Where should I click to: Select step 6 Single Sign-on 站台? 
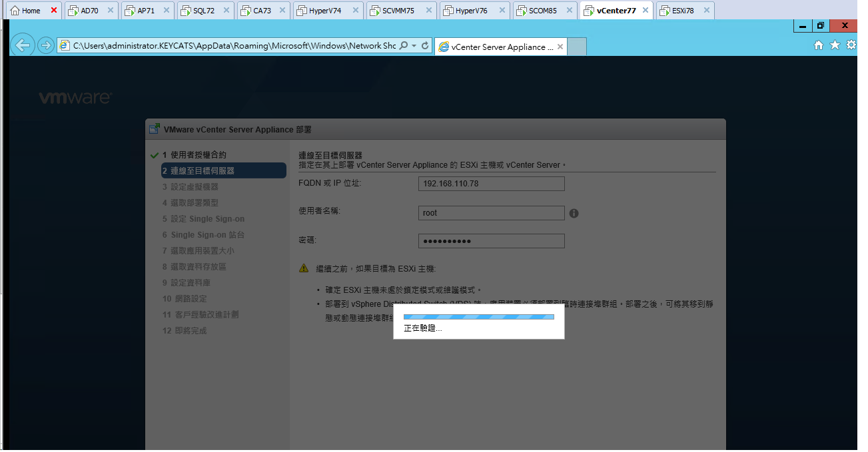coord(204,234)
